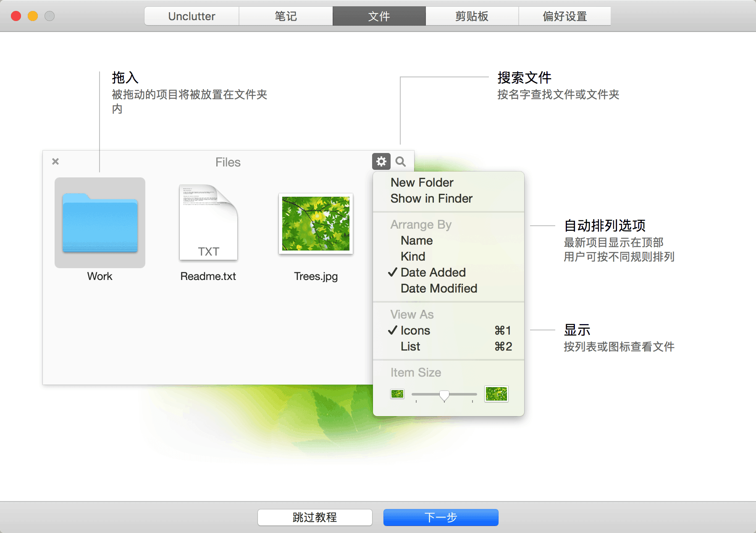Select the Readme.txt document icon
756x533 pixels.
[x=208, y=222]
